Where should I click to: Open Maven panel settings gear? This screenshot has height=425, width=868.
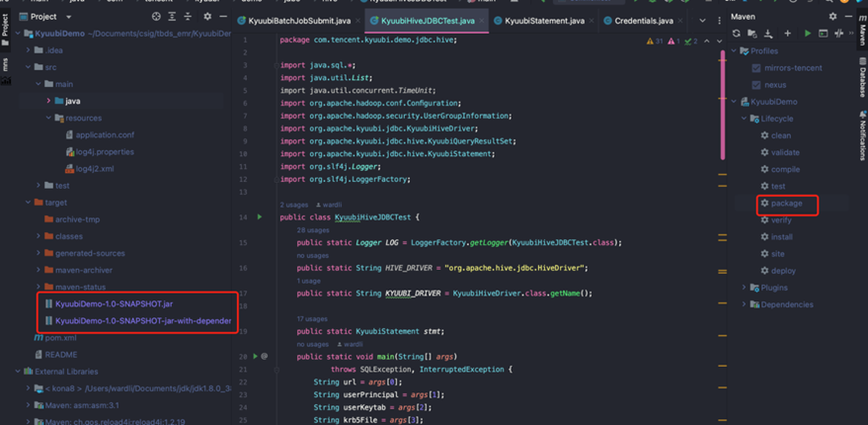pos(832,17)
